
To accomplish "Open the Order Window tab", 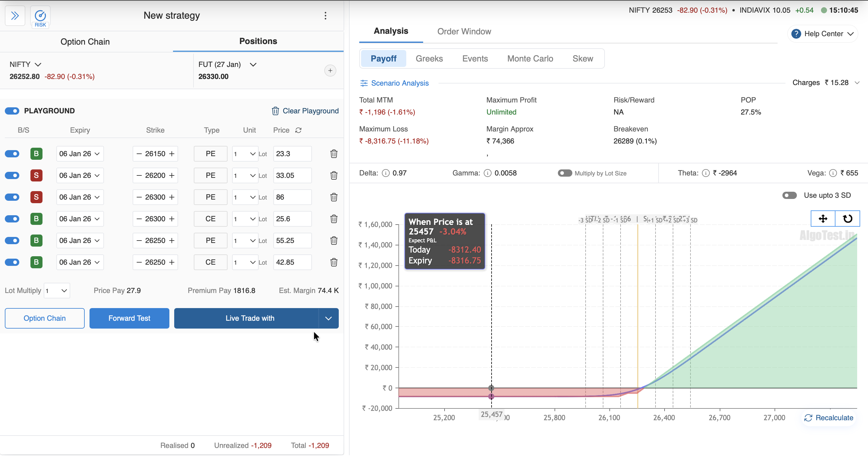I will (464, 31).
